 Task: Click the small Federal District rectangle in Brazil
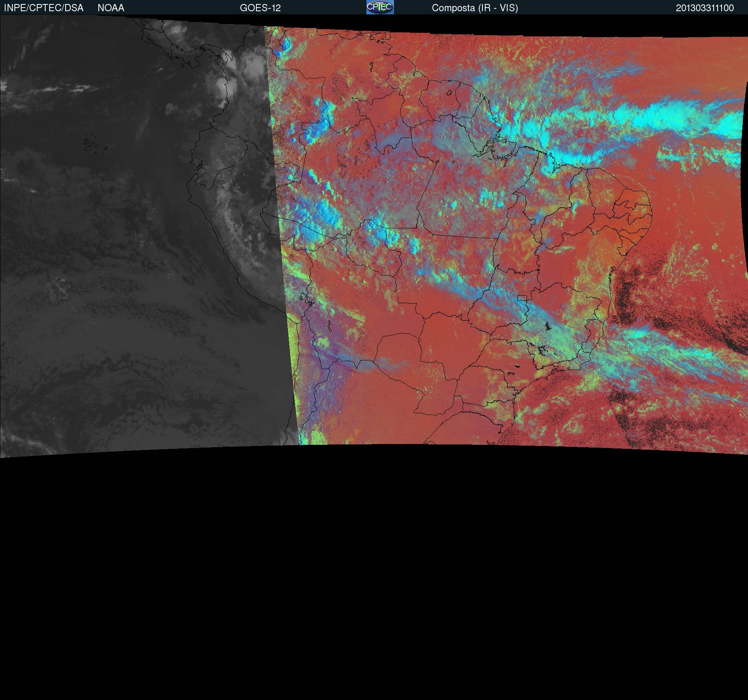[522, 298]
